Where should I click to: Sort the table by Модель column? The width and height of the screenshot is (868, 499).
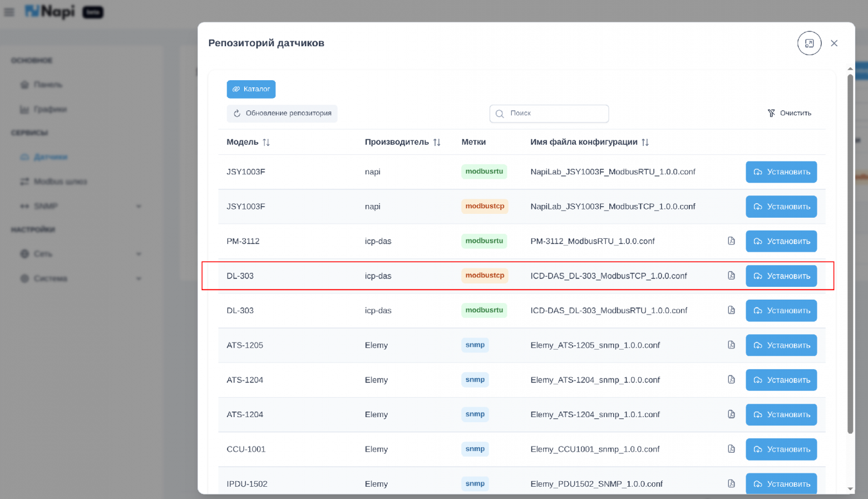266,143
